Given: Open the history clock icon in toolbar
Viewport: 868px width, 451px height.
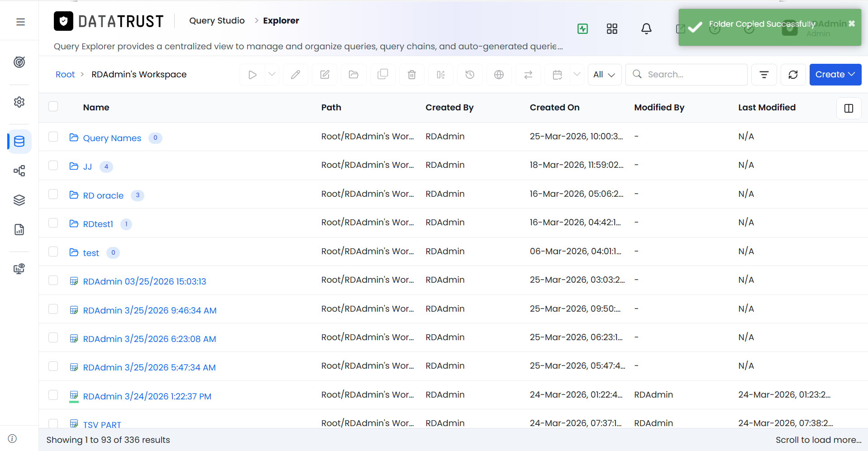Looking at the screenshot, I should pyautogui.click(x=470, y=75).
